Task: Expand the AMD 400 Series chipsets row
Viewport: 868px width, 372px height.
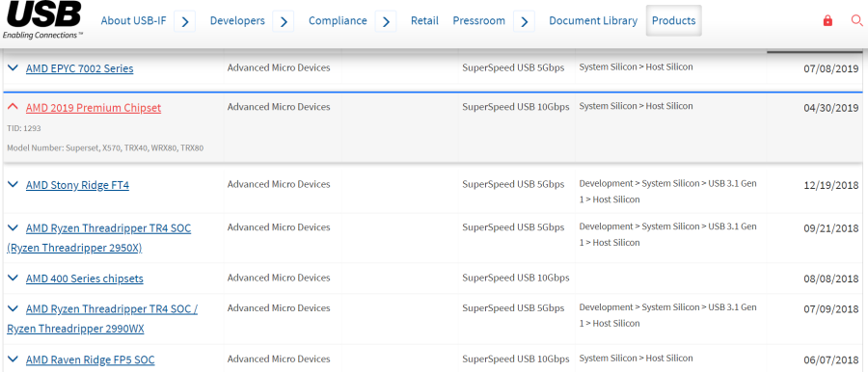Action: pos(13,278)
